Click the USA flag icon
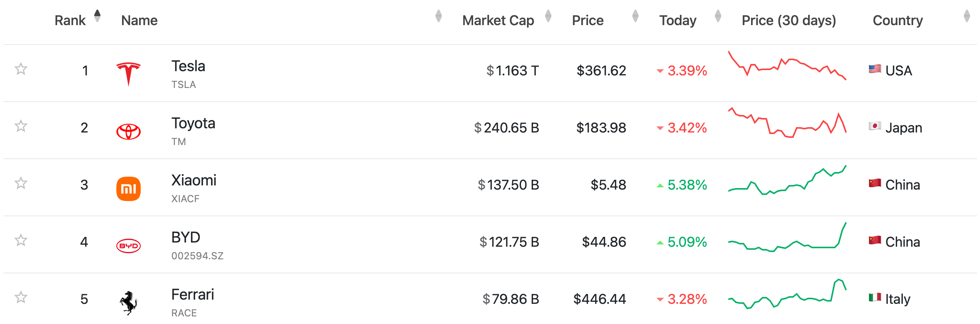 875,69
